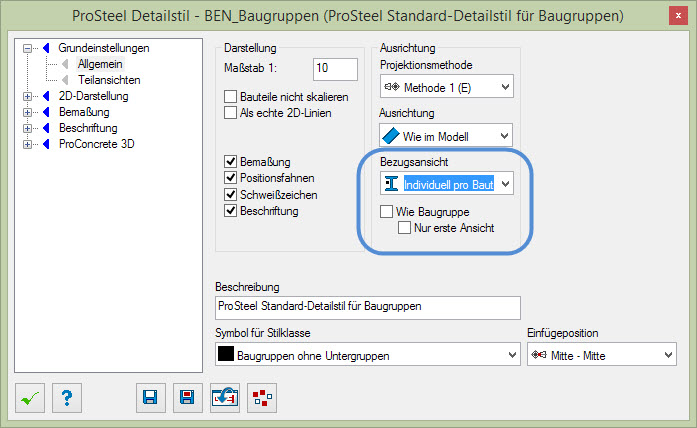Select the Grundeinstellungen tree label
The height and width of the screenshot is (428, 697).
[x=104, y=48]
